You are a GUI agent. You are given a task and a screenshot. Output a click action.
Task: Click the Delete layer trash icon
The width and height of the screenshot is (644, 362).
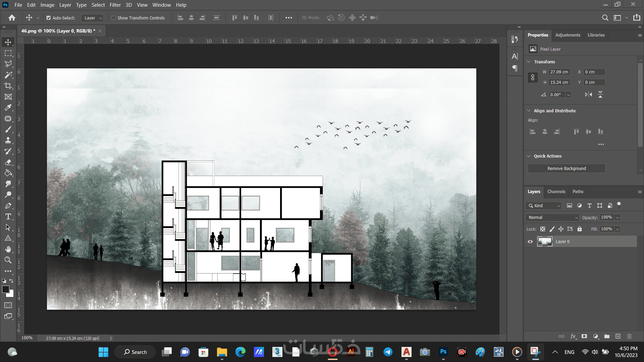coord(629,336)
